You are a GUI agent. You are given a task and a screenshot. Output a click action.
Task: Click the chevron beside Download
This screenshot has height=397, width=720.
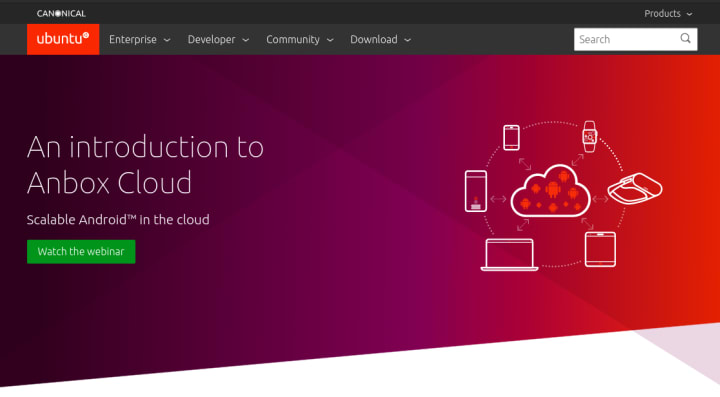tap(407, 40)
